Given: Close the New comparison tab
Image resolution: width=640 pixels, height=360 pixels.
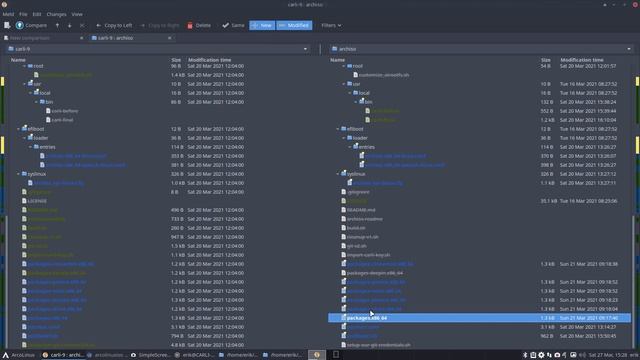Looking at the screenshot, I should click(x=82, y=38).
